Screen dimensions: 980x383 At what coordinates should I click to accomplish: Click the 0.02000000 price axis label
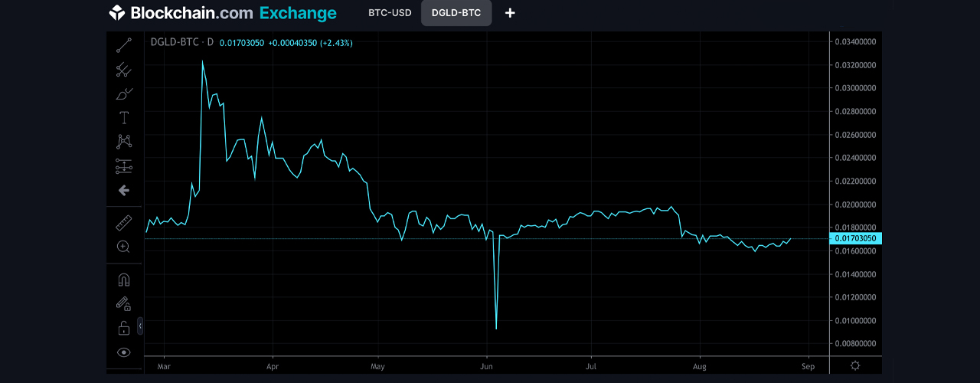point(855,205)
